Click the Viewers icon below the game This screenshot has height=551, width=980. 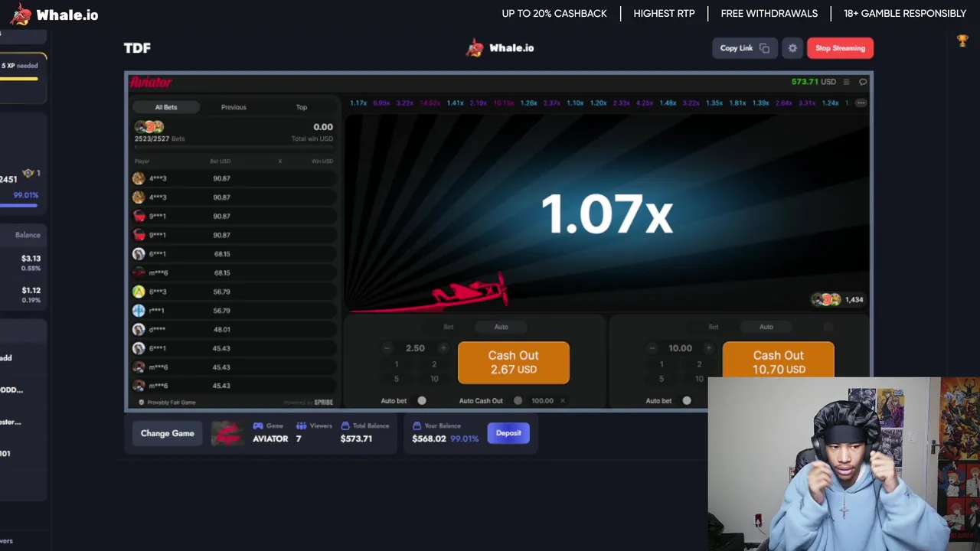[301, 425]
